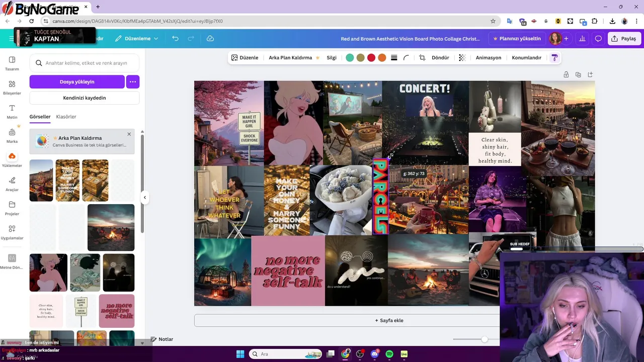This screenshot has height=362, width=644.
Task: Select the gold 'Make your own money' thumbnail
Action: (67, 180)
